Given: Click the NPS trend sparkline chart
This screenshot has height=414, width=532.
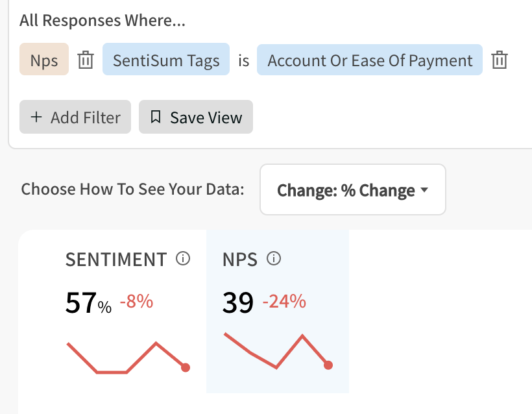Looking at the screenshot, I should [x=278, y=351].
